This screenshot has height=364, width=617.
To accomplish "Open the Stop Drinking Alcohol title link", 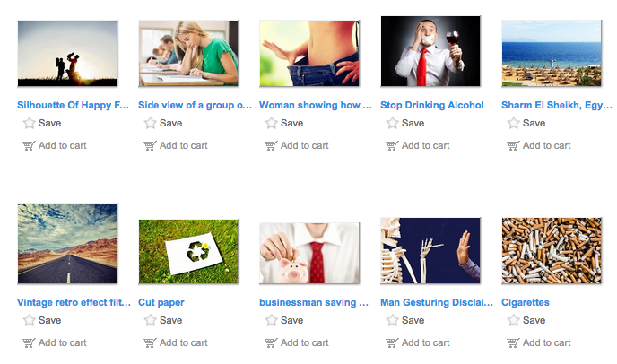I will (431, 105).
